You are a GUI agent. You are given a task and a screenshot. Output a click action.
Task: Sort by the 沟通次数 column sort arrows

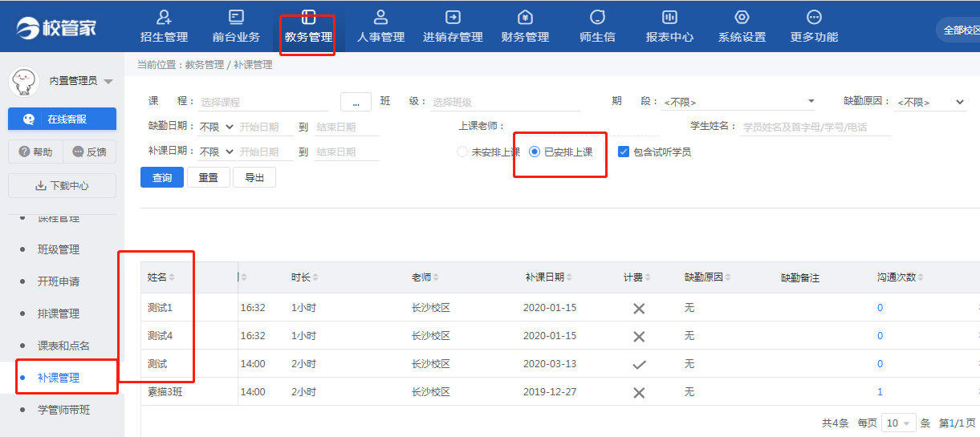[x=921, y=277]
